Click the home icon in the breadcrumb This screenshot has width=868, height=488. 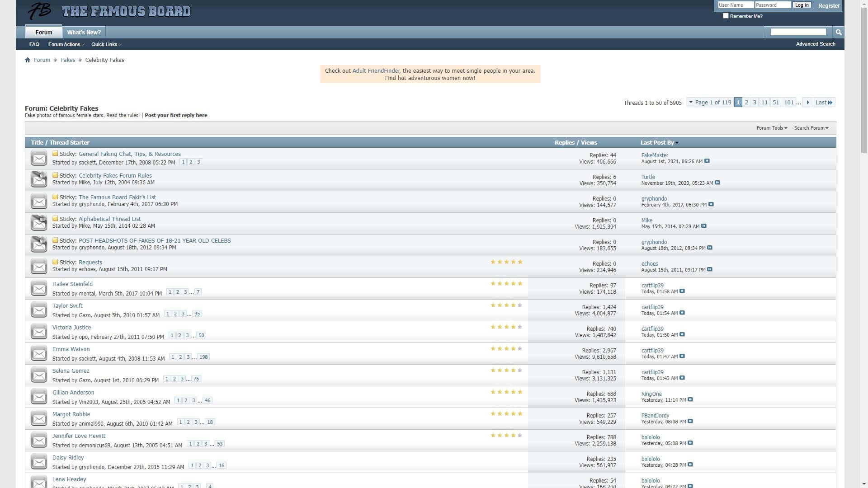[x=28, y=60]
